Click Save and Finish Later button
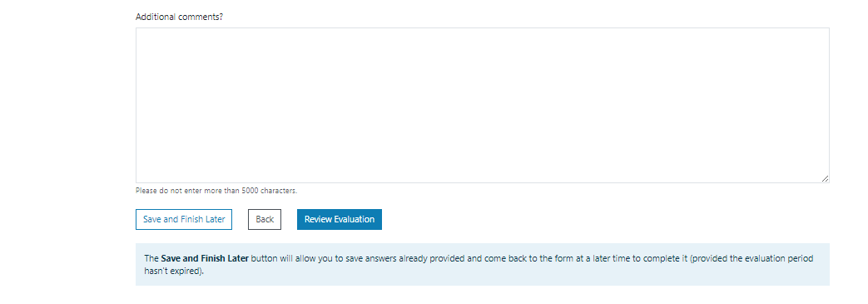868x304 pixels. pyautogui.click(x=184, y=219)
